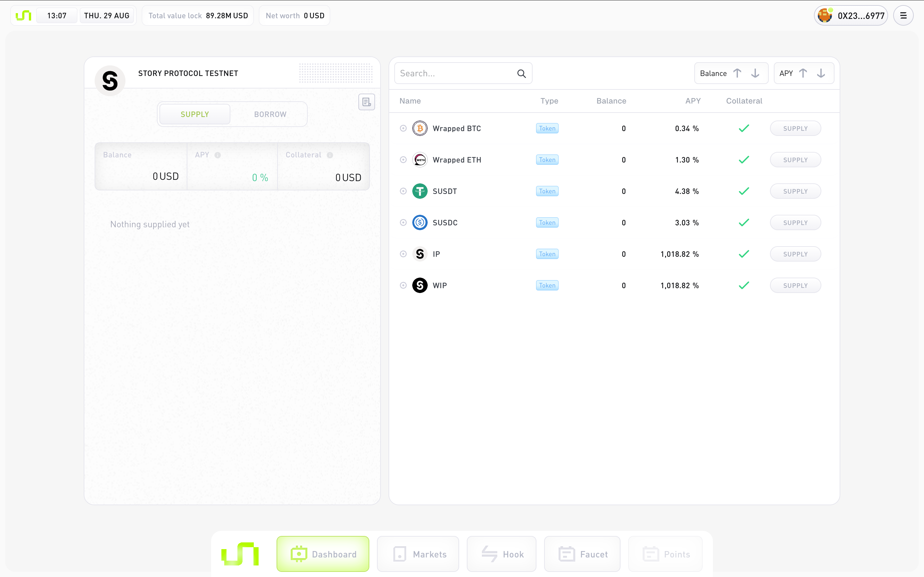The height and width of the screenshot is (577, 924).
Task: Sort APY descending with down arrow
Action: [x=820, y=73]
